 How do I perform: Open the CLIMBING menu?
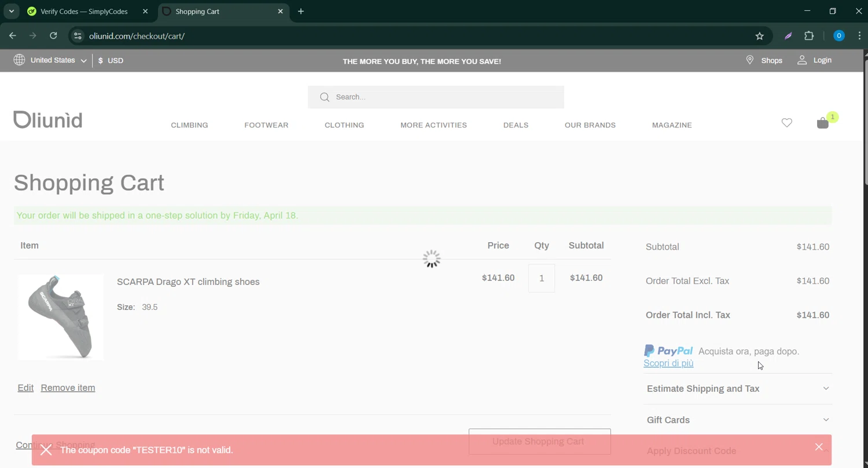pyautogui.click(x=189, y=125)
